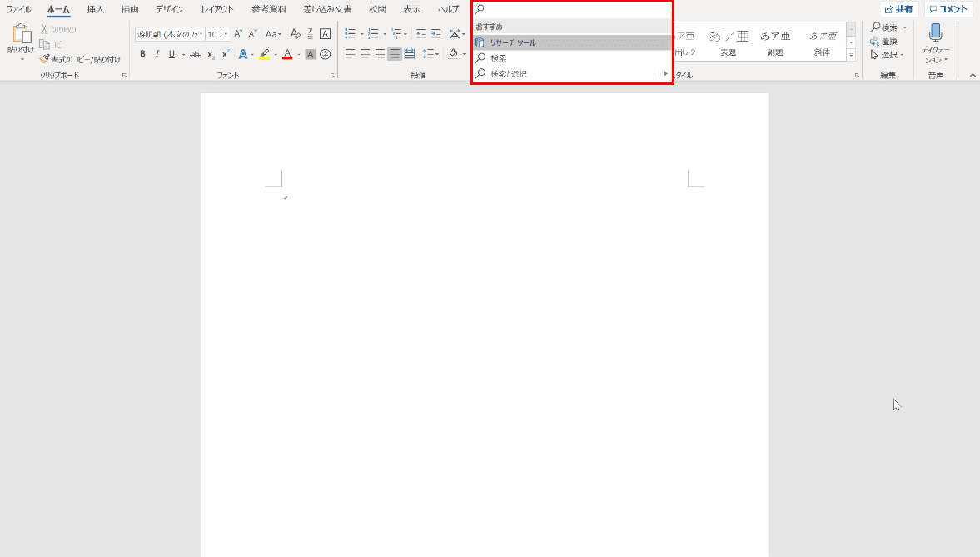This screenshot has width=980, height=557.
Task: Select 検索 in the suggestion list
Action: [572, 58]
